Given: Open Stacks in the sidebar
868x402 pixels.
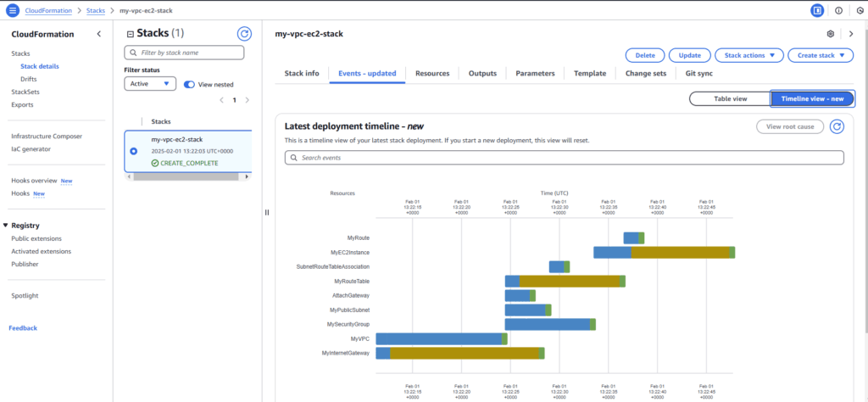Looking at the screenshot, I should pyautogui.click(x=20, y=53).
